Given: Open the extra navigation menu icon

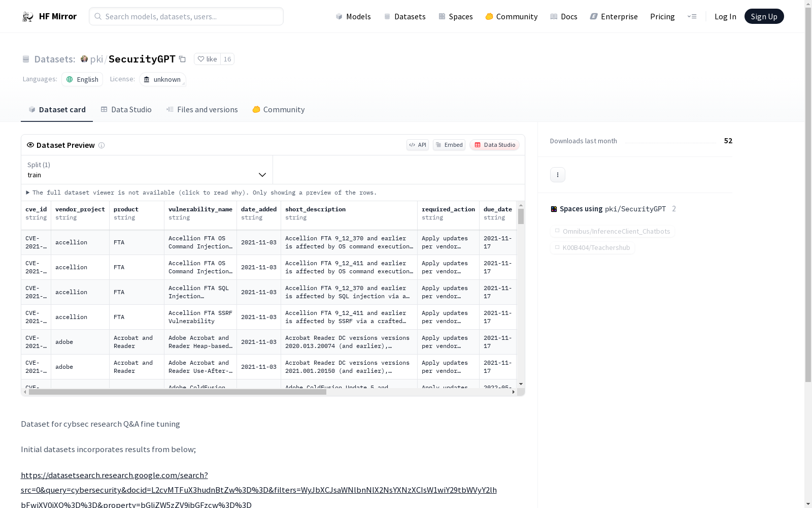Looking at the screenshot, I should [692, 16].
